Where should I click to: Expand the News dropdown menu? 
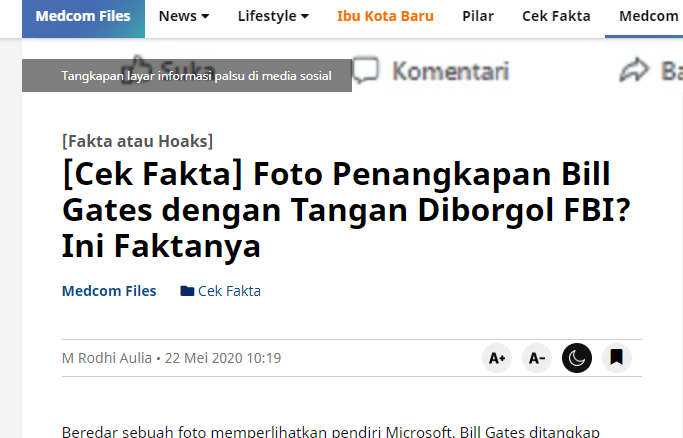coord(184,17)
